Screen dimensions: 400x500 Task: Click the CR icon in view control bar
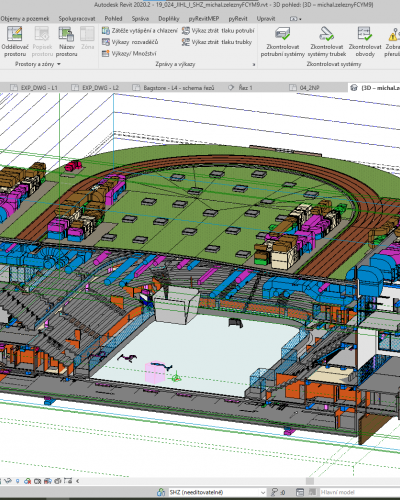coord(37,481)
